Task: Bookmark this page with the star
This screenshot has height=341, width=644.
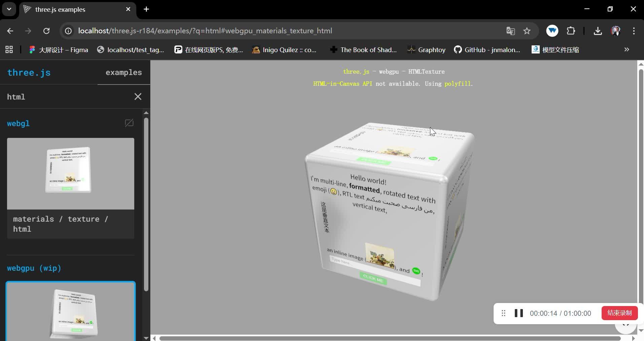Action: pos(527,31)
